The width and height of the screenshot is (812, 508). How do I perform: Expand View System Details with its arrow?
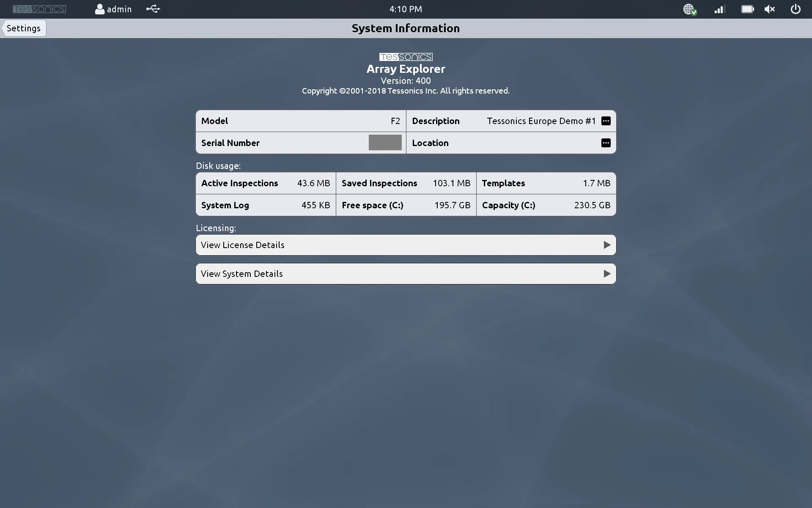tap(607, 273)
